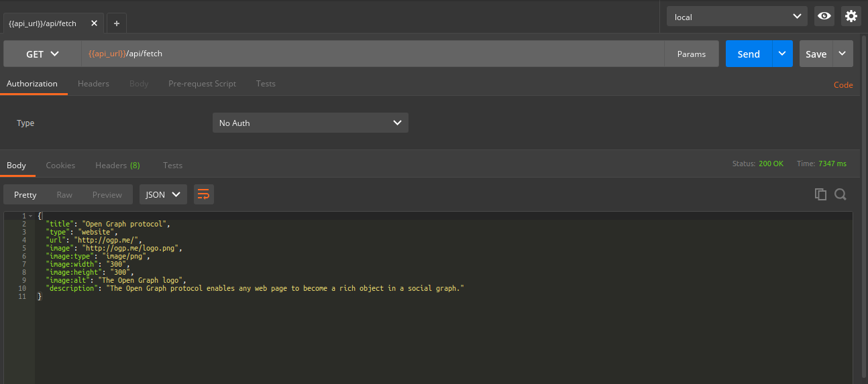Open manage environments gear icon

851,17
